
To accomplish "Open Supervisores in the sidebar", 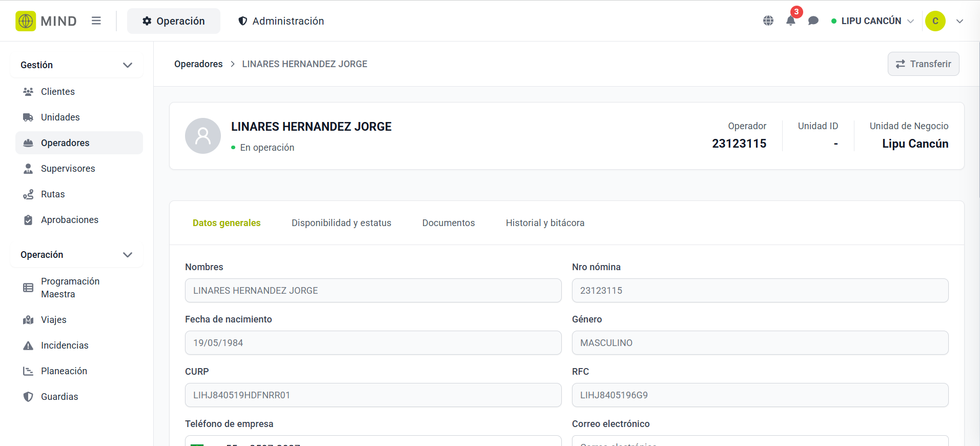I will click(79, 169).
